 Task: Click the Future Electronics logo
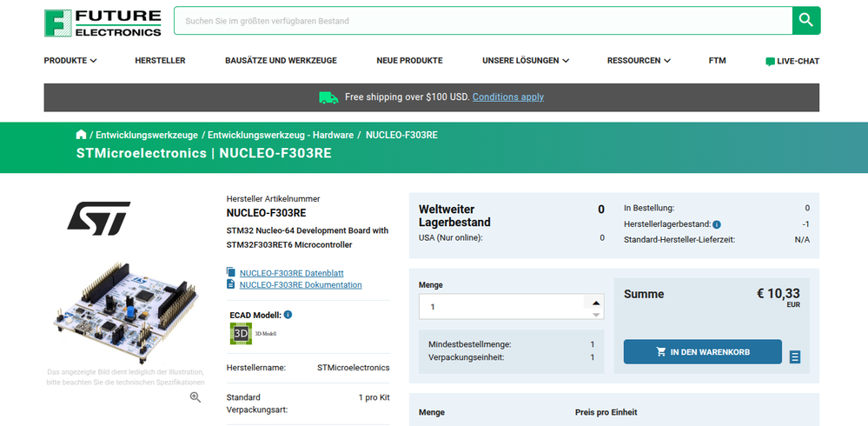click(x=103, y=23)
